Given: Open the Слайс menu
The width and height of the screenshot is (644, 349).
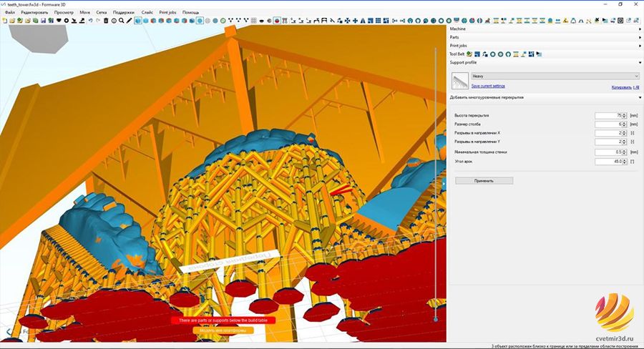Looking at the screenshot, I should tap(147, 12).
